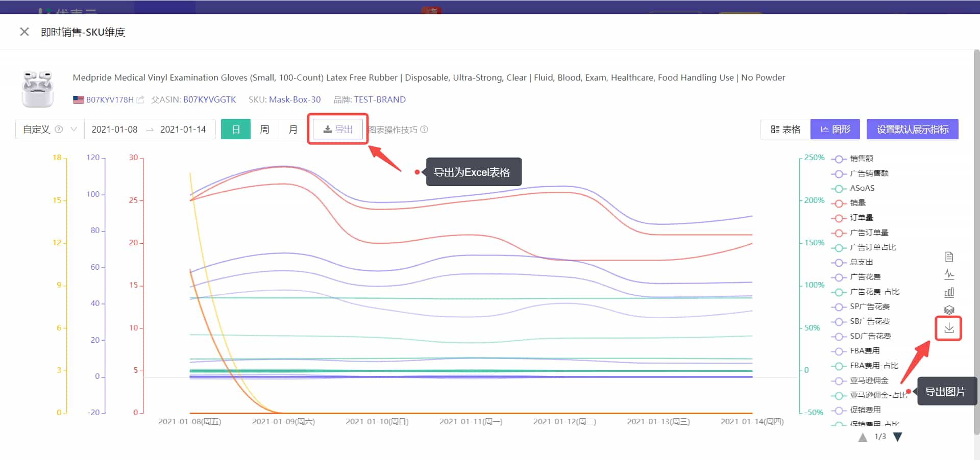Click the download image icon in chart toolbox
Viewport: 980px width, 460px height.
pyautogui.click(x=948, y=328)
